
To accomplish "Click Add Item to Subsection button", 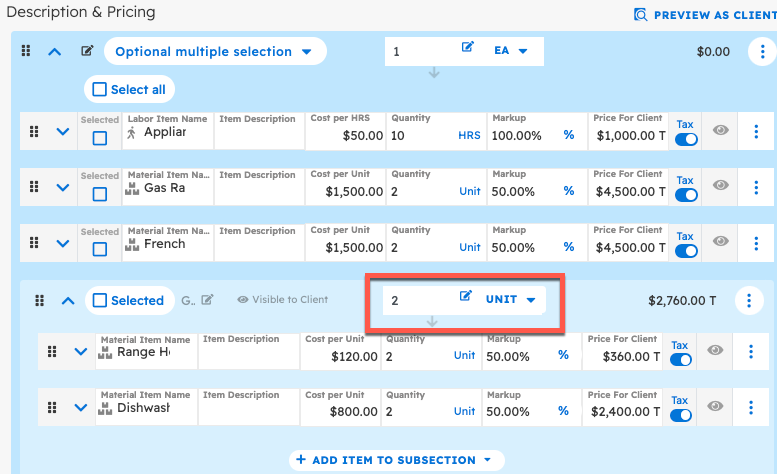I will coord(397,460).
